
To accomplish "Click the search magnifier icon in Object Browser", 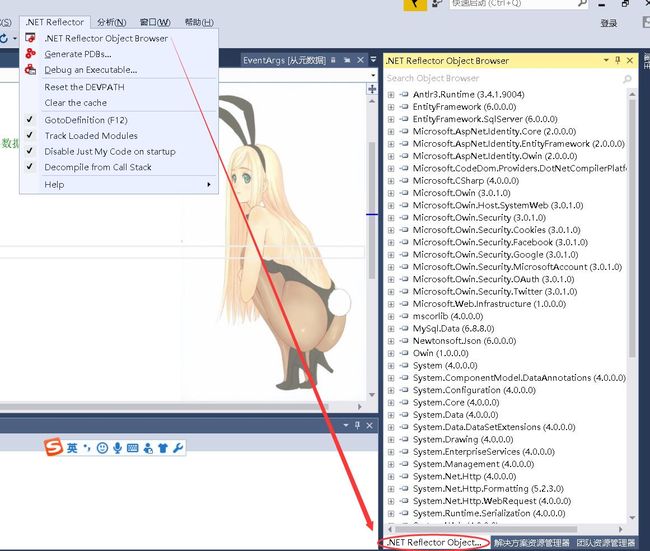I will [x=627, y=79].
